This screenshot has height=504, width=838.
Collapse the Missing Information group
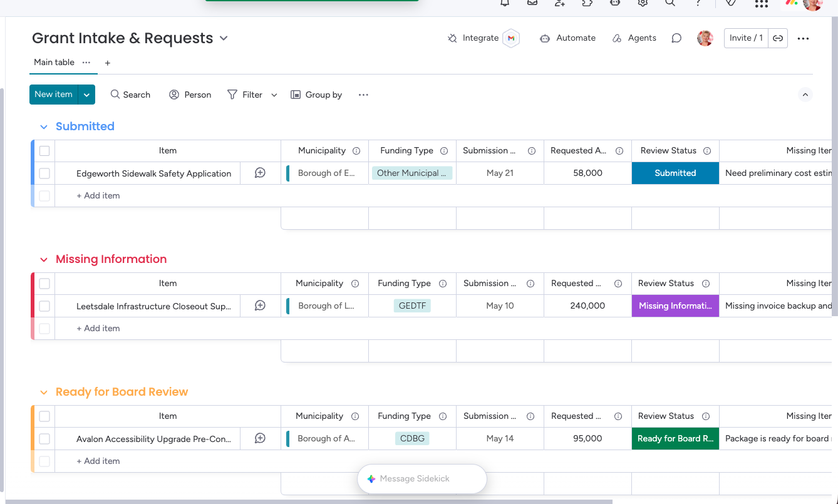point(44,260)
